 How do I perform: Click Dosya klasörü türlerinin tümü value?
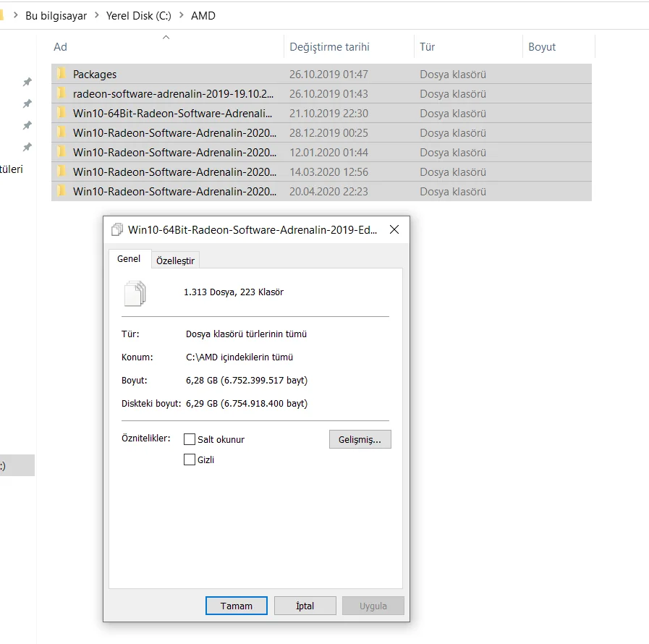coord(246,334)
